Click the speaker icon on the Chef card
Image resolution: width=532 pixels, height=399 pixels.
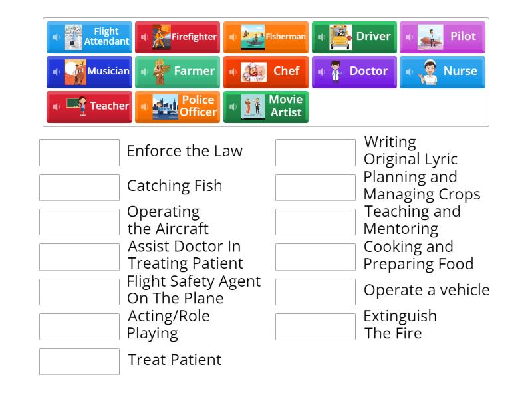[x=234, y=71]
